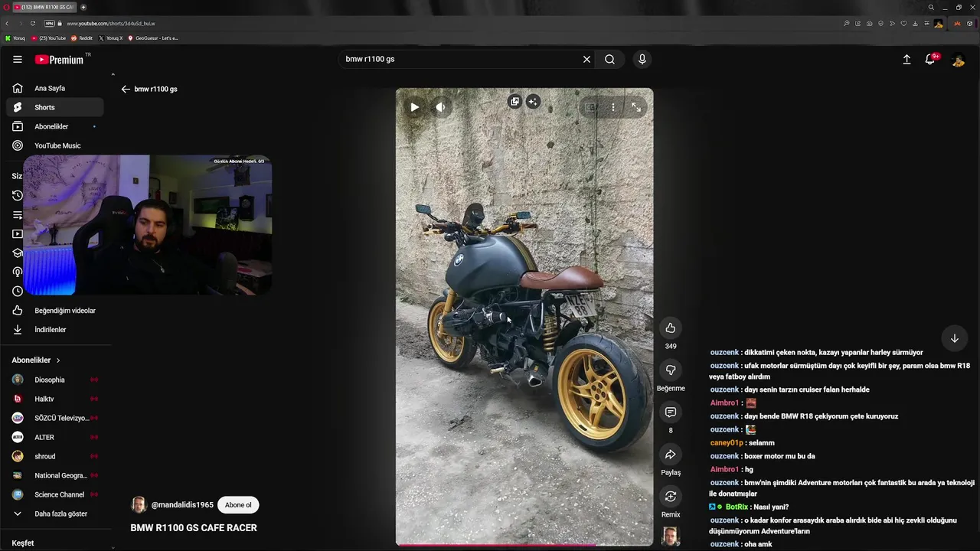
Task: Open the tab search magnifier in title bar
Action: [x=931, y=7]
